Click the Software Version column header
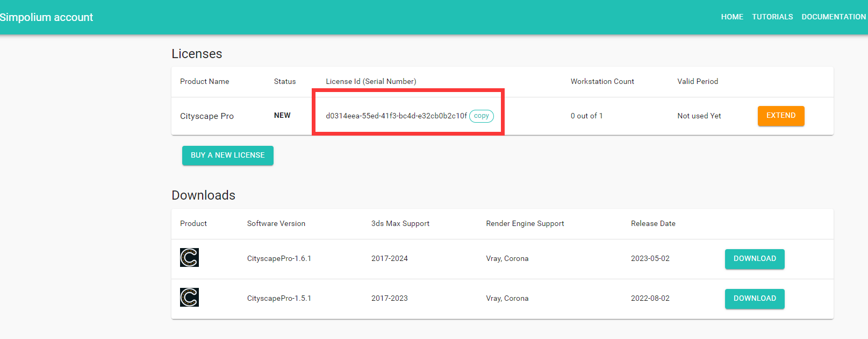This screenshot has height=339, width=868. point(276,223)
